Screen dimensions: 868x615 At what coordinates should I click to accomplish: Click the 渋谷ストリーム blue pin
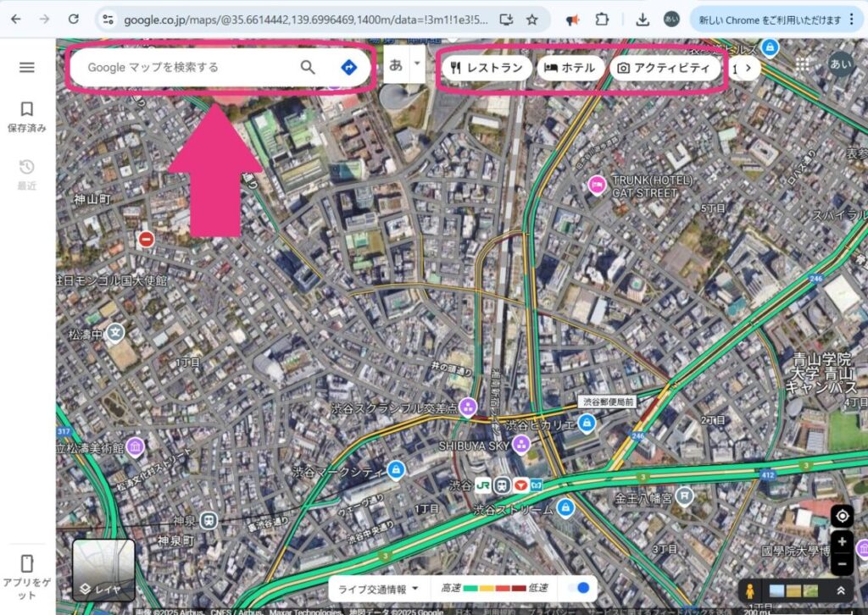coord(565,507)
